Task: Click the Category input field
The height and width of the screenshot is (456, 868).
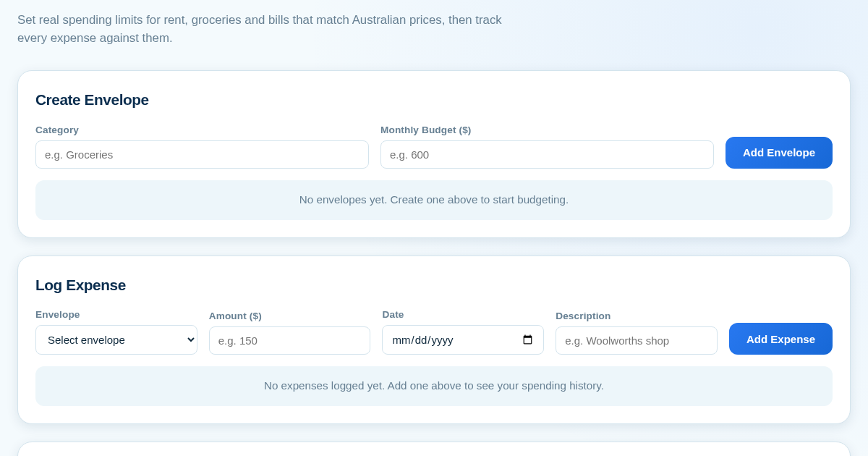Action: pos(202,154)
